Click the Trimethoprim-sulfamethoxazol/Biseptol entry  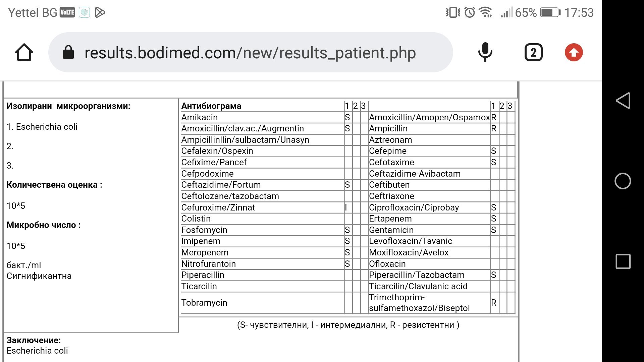tap(419, 303)
